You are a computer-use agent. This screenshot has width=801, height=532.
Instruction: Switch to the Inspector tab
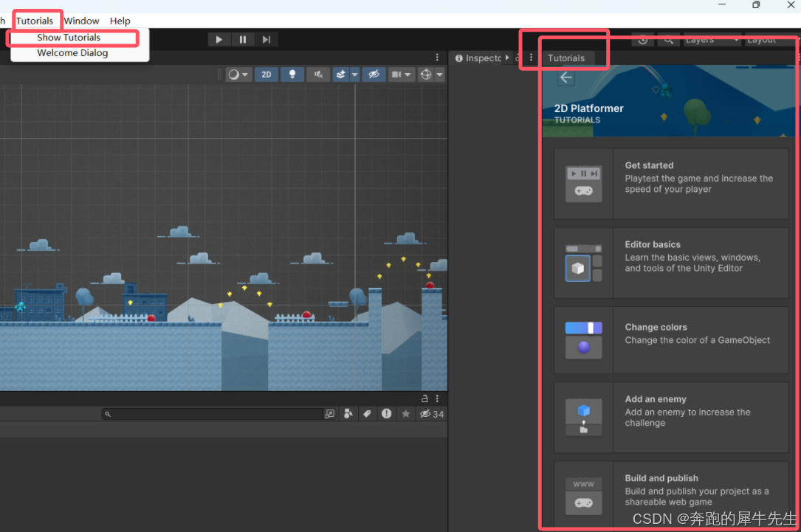(x=478, y=58)
